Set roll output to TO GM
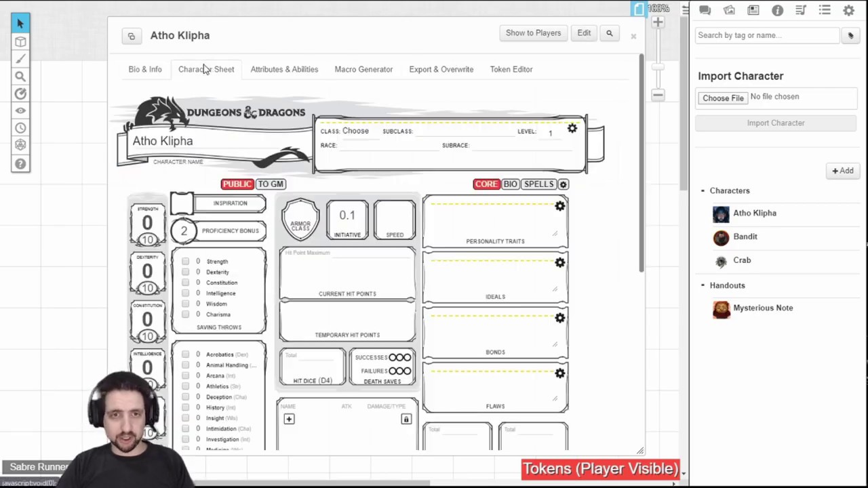The height and width of the screenshot is (488, 868). pyautogui.click(x=271, y=184)
